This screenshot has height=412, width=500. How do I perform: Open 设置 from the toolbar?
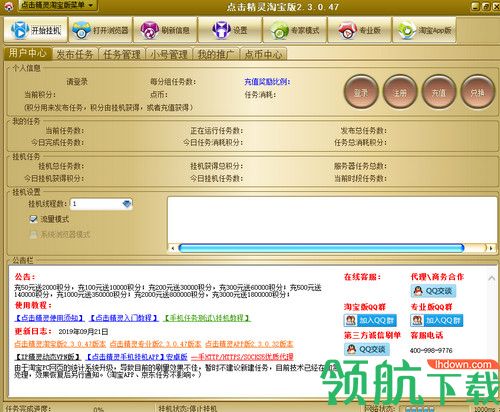pyautogui.click(x=230, y=30)
